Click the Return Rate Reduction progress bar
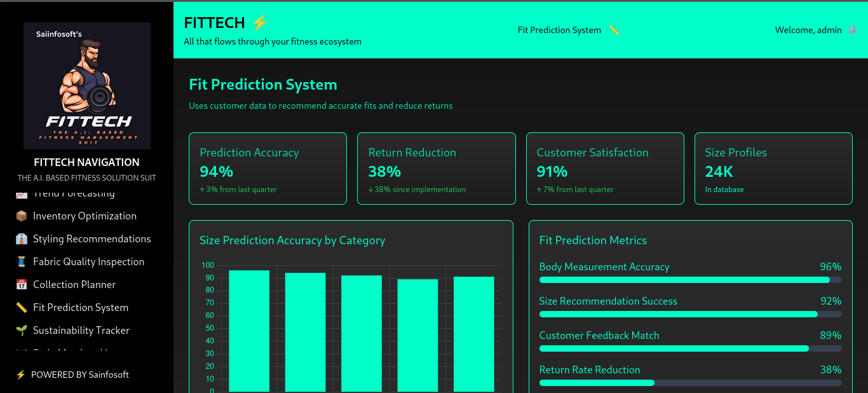868x393 pixels. (x=690, y=383)
